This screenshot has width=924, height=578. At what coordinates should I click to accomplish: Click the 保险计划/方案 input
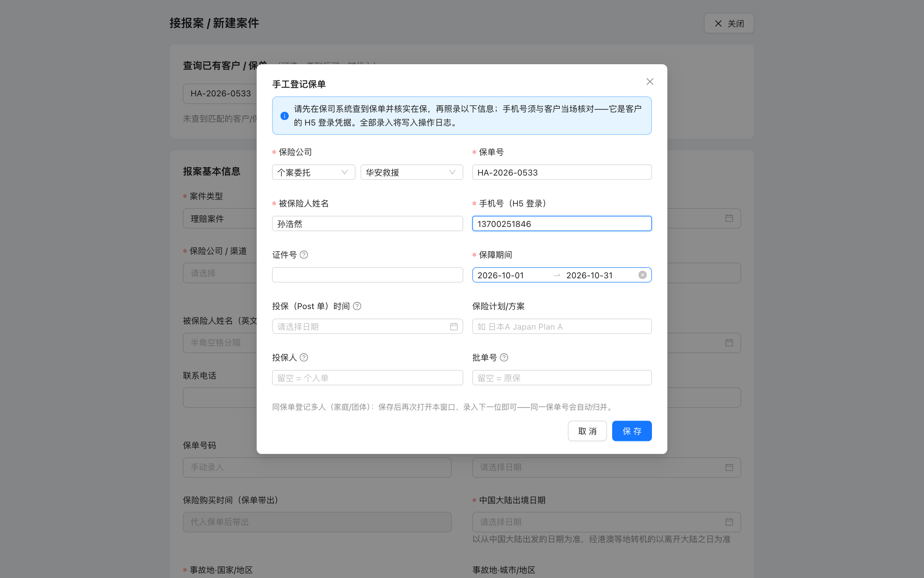point(562,326)
